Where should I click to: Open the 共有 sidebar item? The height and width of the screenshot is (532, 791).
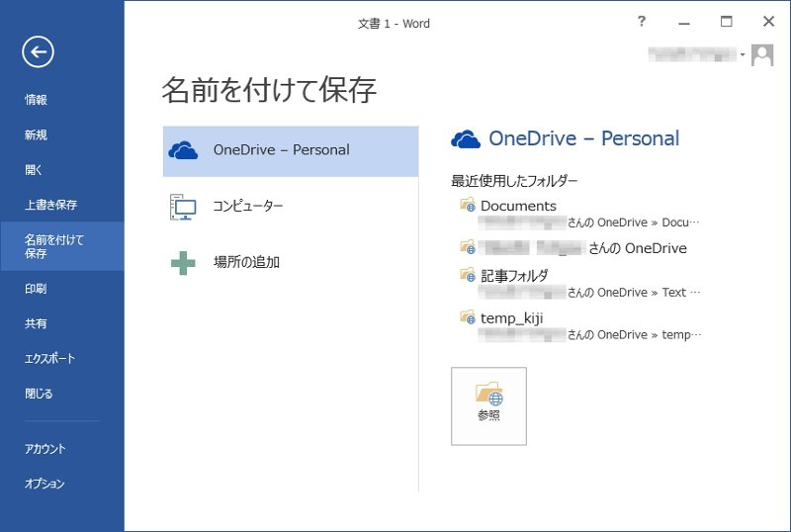click(36, 323)
